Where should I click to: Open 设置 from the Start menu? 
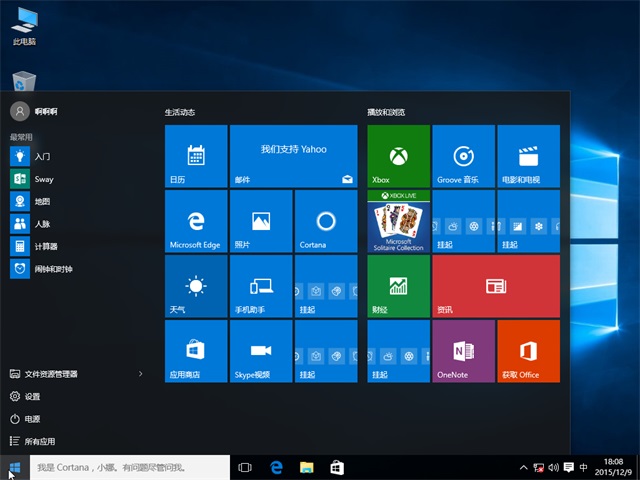pos(33,396)
